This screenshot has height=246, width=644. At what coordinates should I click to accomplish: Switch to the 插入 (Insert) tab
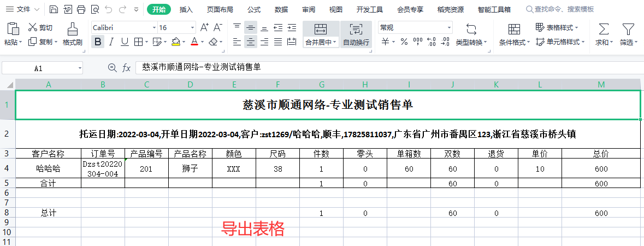tap(186, 9)
